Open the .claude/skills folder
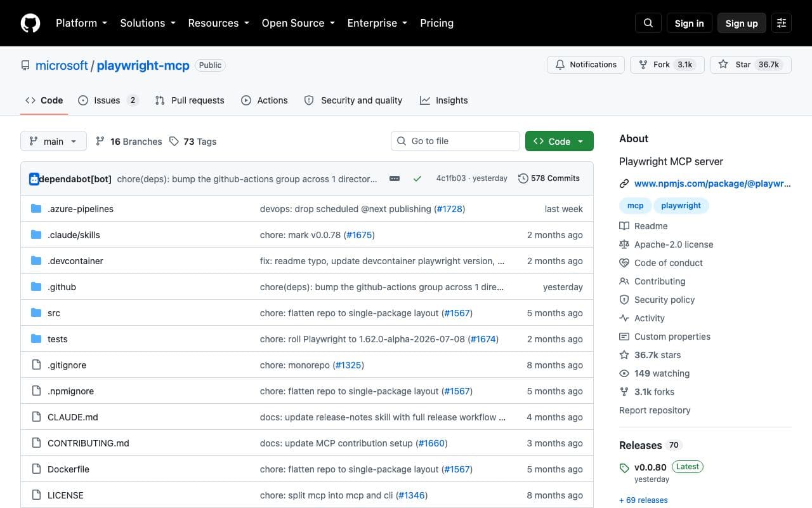The height and width of the screenshot is (508, 812). click(x=74, y=235)
